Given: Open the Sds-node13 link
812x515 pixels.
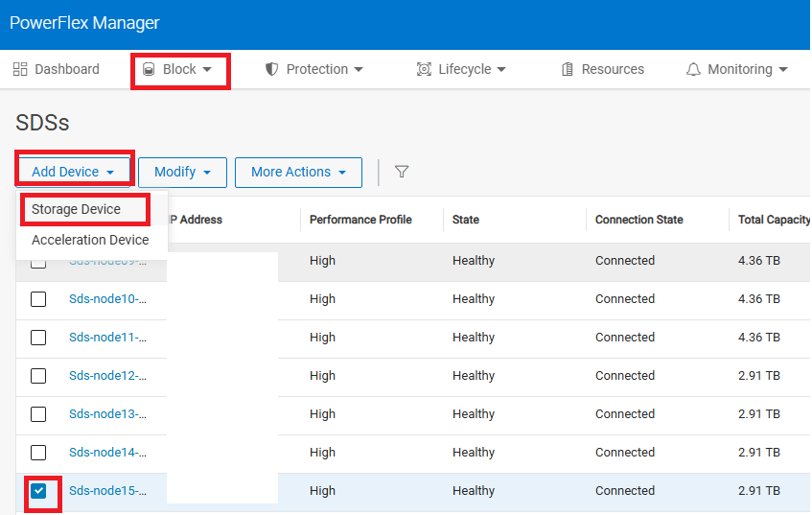Looking at the screenshot, I should coord(107,414).
